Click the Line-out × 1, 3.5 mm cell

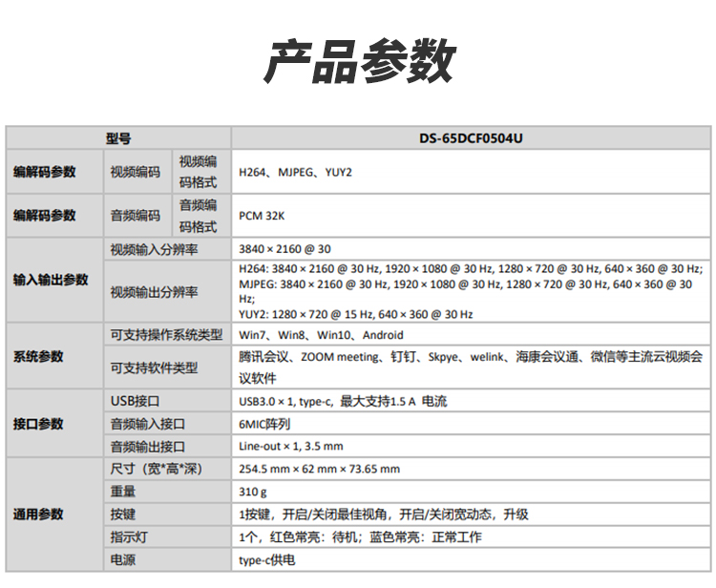tap(471, 446)
